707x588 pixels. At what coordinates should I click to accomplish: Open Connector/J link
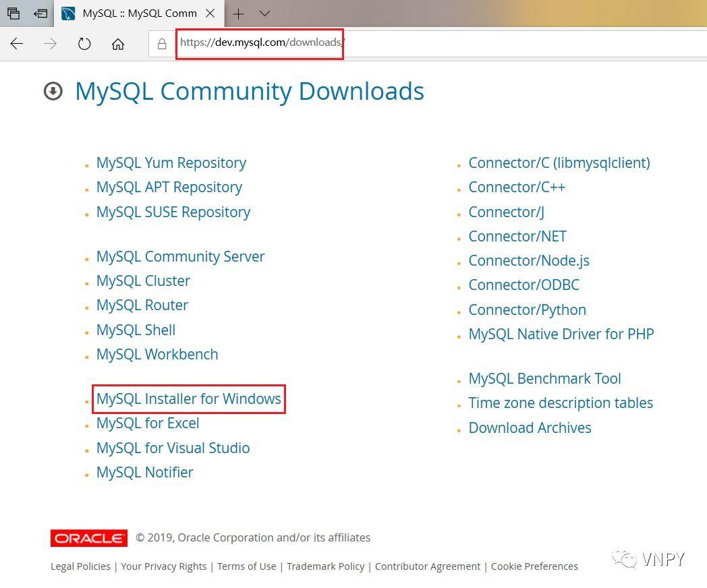click(507, 212)
